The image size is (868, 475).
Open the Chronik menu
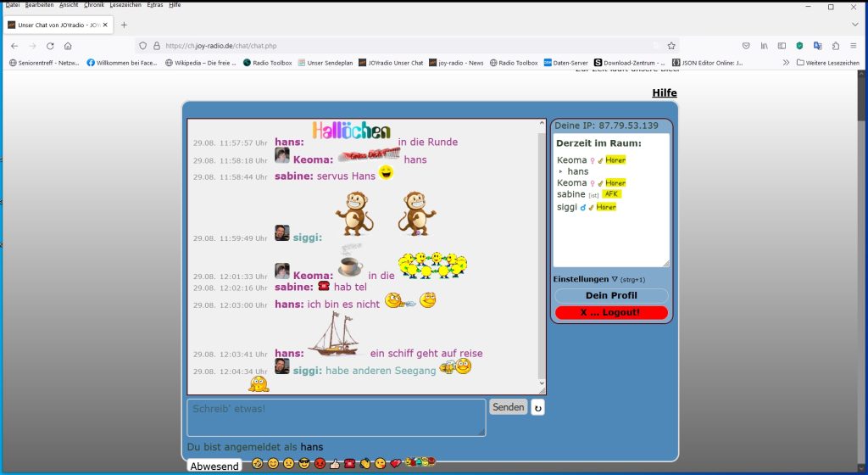point(93,5)
